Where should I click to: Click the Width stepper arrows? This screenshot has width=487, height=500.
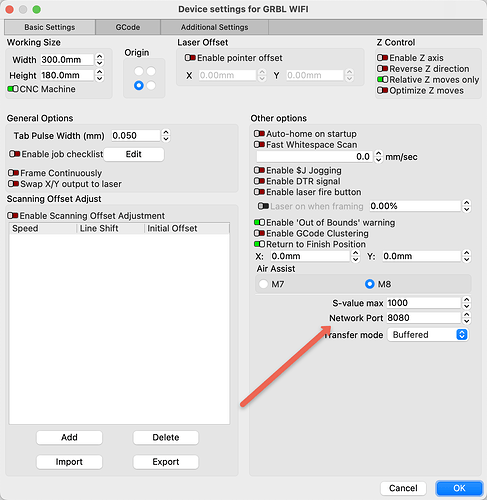pos(99,60)
